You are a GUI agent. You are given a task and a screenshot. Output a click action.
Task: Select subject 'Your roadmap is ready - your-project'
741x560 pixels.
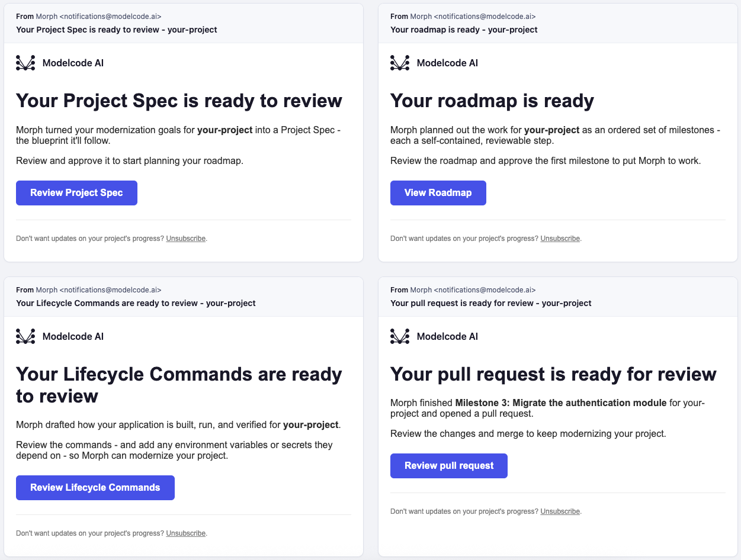click(464, 30)
